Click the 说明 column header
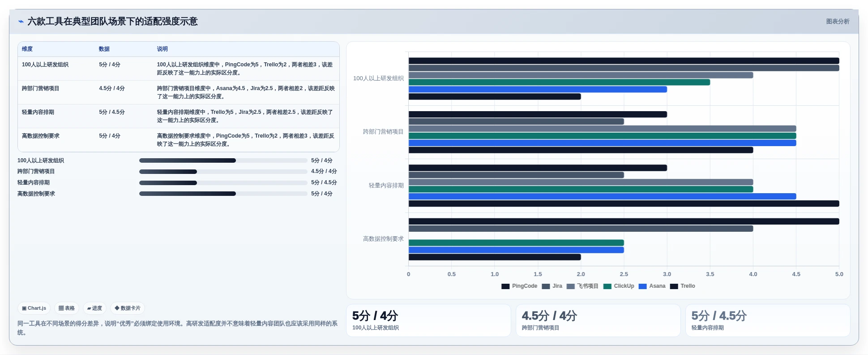This screenshot has height=355, width=868. (x=162, y=49)
